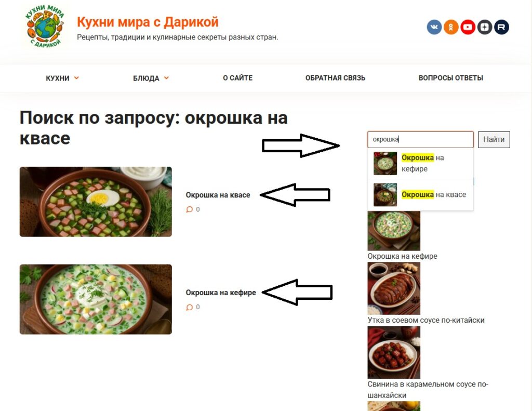Open the Rutube social icon
This screenshot has width=532, height=411.
point(501,27)
